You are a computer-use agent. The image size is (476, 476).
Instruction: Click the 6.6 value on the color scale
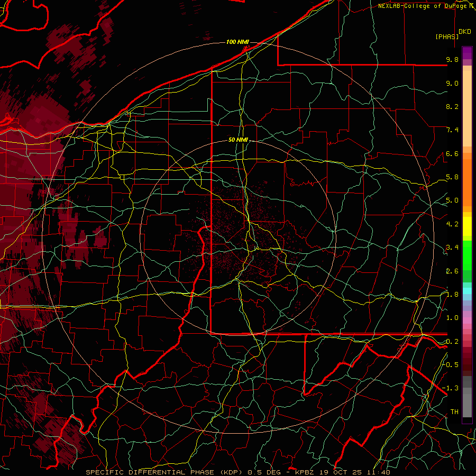coord(452,153)
